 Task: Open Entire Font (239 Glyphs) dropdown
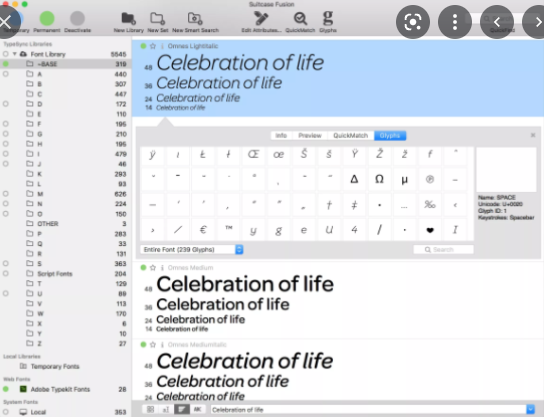(192, 249)
